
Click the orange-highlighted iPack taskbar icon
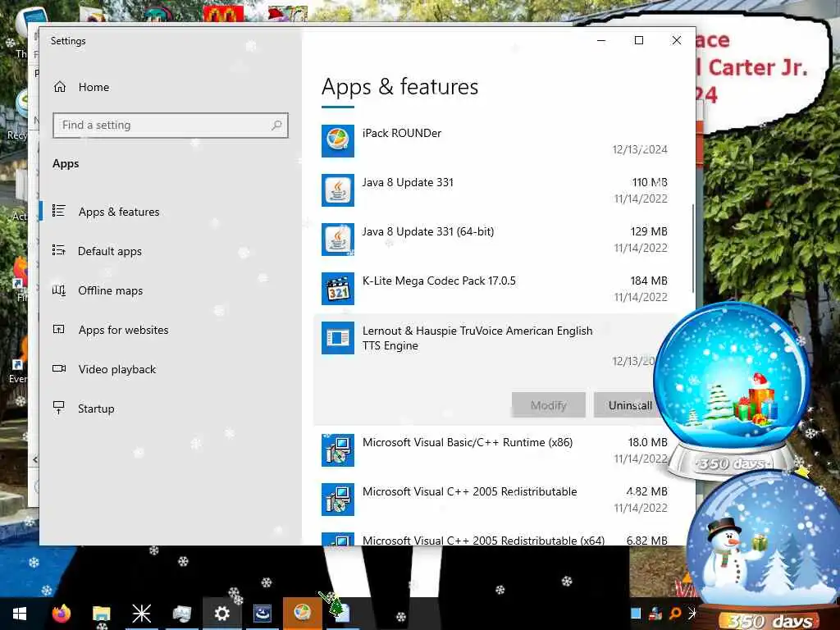click(x=302, y=614)
